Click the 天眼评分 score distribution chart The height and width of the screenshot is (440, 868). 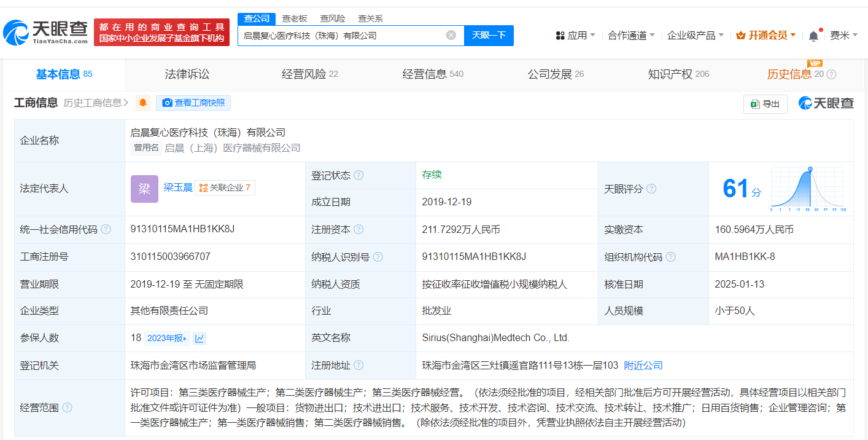[808, 189]
